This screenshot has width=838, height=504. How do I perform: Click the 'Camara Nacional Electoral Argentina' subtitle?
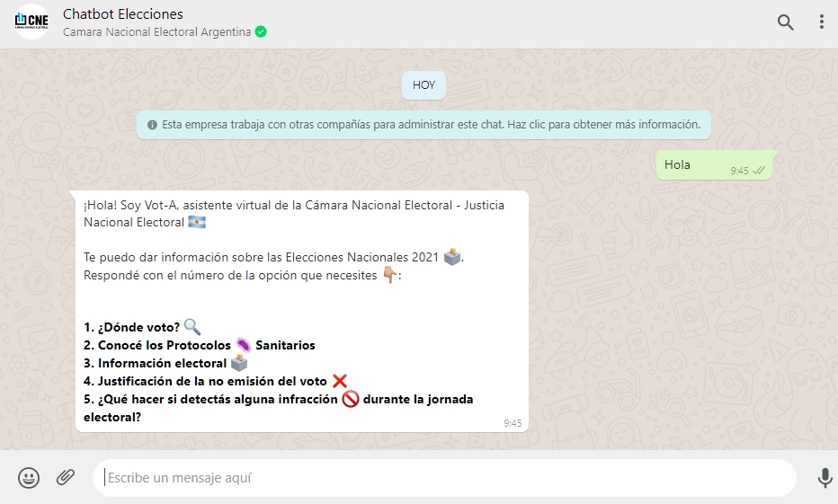(x=156, y=31)
